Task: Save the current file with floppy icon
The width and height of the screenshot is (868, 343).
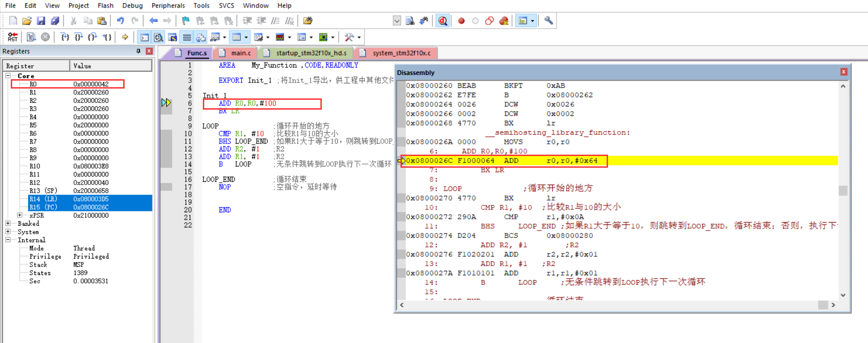Action: 41,21
